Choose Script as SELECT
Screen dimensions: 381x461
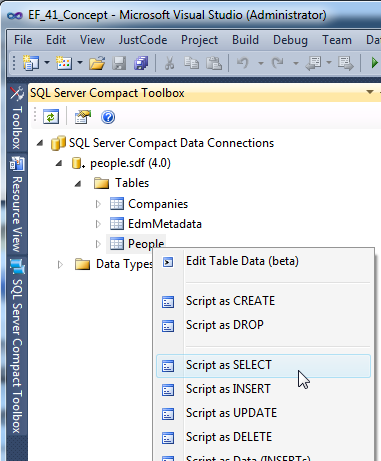tap(263, 366)
